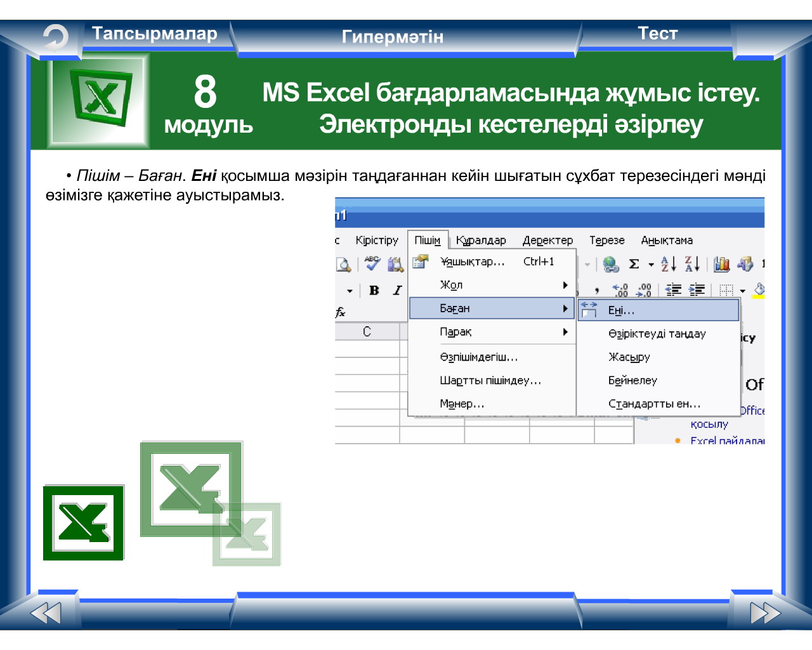Click the column C header
This screenshot has height=650, width=812.
[x=367, y=331]
